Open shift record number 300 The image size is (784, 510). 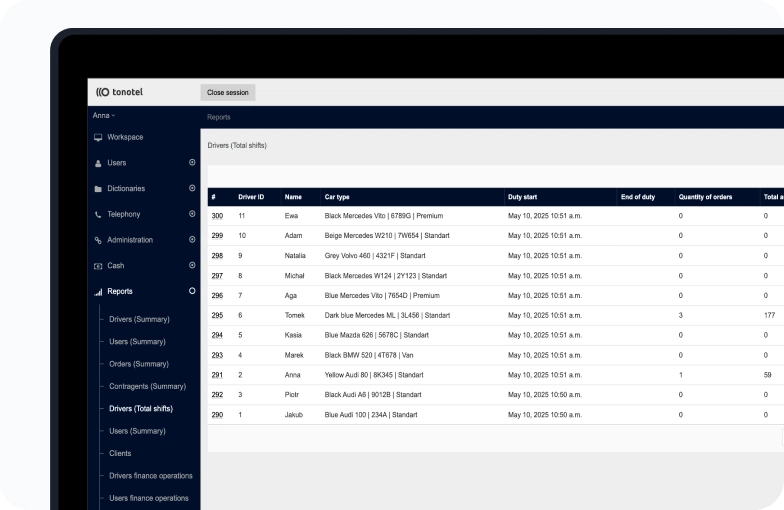(217, 216)
